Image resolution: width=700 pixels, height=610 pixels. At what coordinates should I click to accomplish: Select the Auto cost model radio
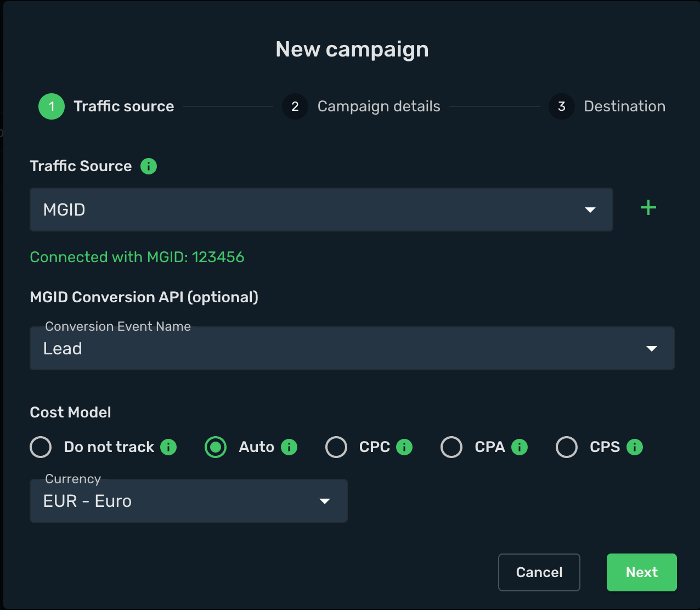click(216, 447)
